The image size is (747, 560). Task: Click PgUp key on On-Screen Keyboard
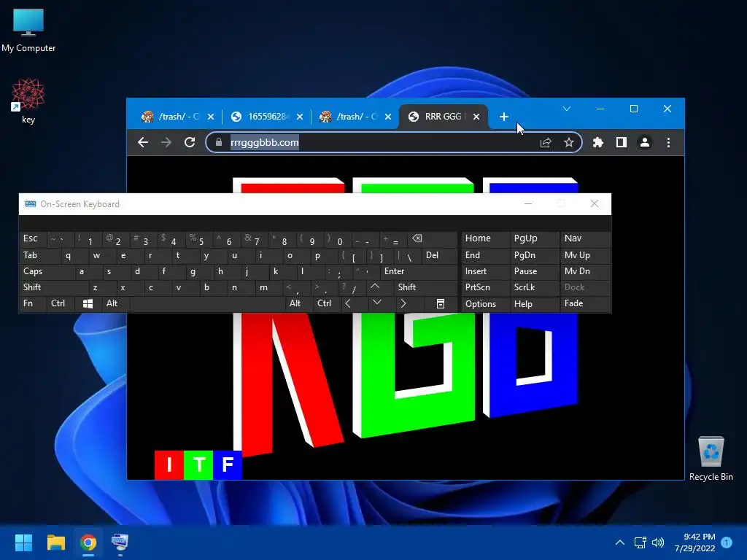pos(534,239)
